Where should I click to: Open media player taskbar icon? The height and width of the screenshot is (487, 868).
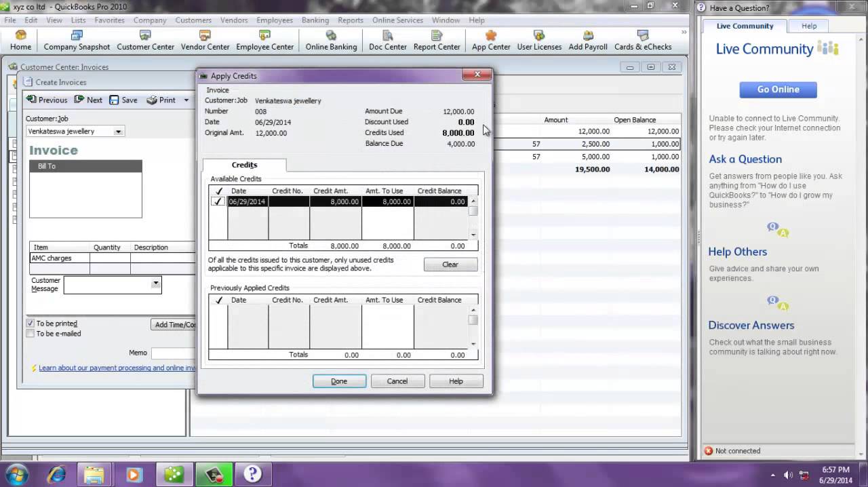(x=134, y=474)
